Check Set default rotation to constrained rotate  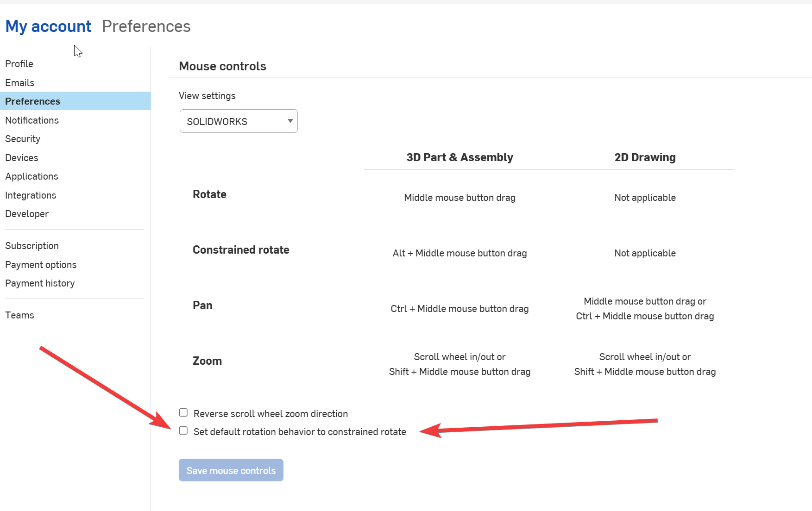pyautogui.click(x=183, y=431)
